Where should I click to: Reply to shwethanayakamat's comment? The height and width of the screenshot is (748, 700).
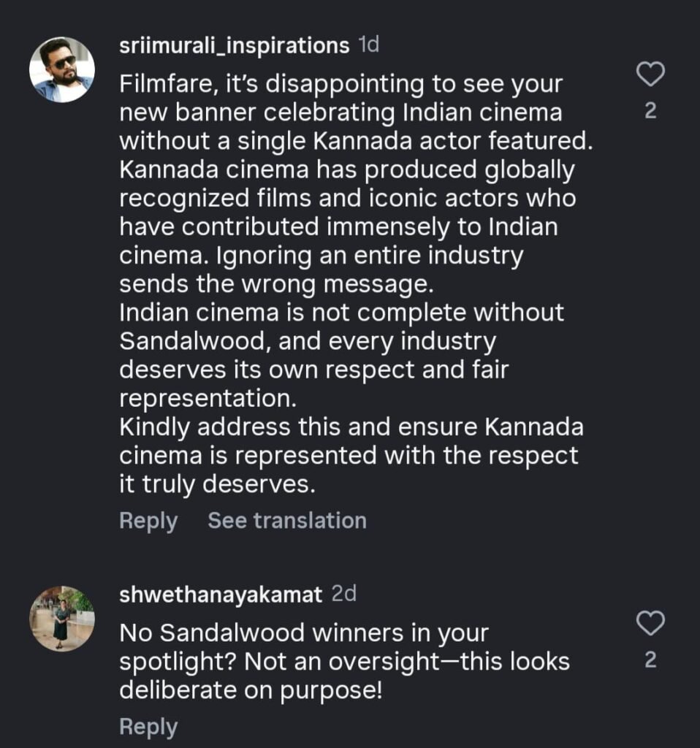click(x=148, y=727)
